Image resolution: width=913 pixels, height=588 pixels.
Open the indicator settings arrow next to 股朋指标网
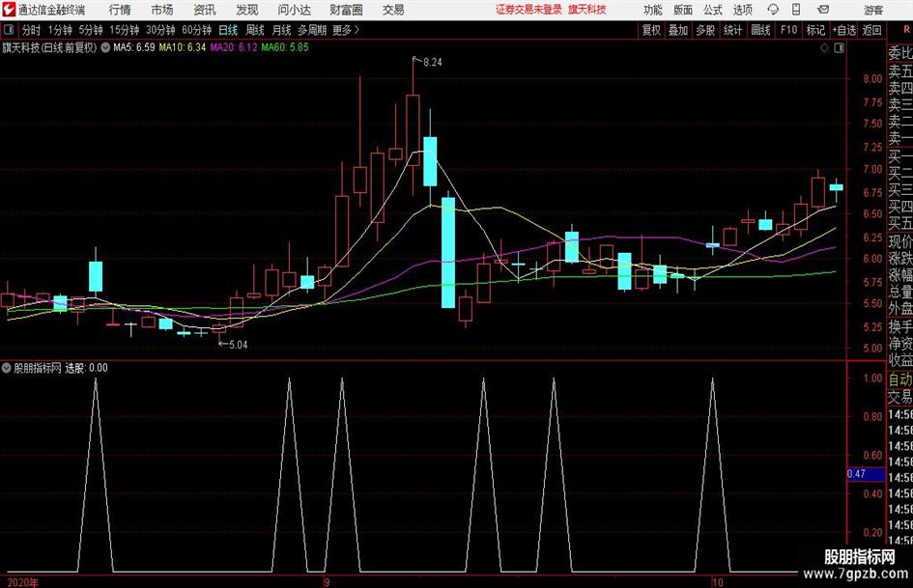(7, 368)
